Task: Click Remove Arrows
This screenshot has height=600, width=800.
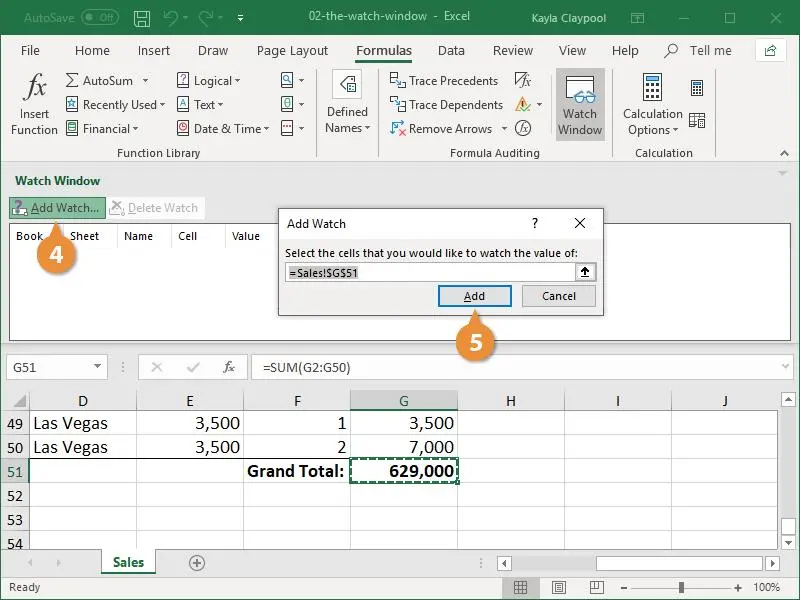Action: [x=441, y=129]
